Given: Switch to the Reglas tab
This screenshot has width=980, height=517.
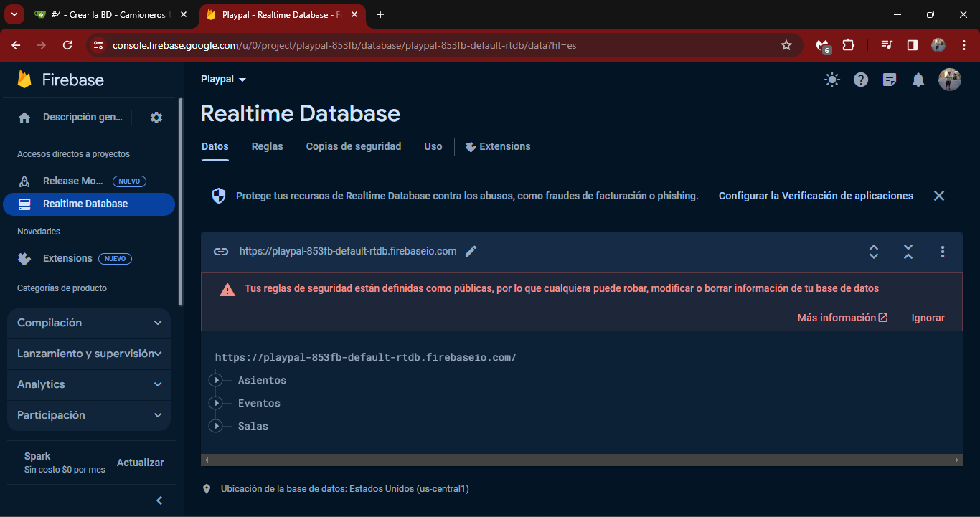Looking at the screenshot, I should click(268, 147).
